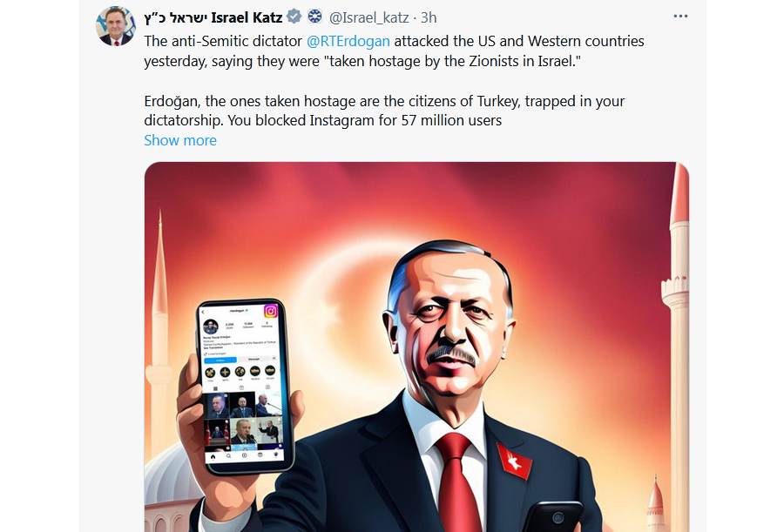This screenshot has width=784, height=532.
Task: Click the blue affiliation emblem badge
Action: (314, 17)
